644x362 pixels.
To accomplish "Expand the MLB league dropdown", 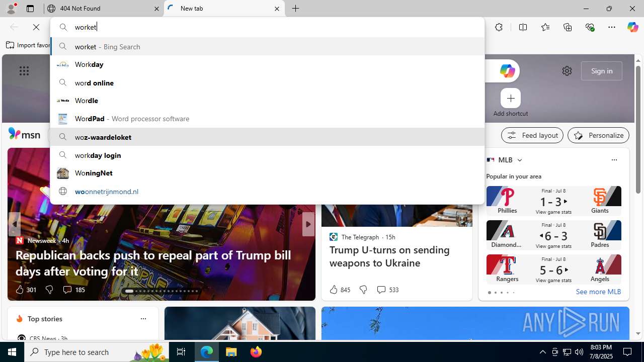I will (519, 160).
